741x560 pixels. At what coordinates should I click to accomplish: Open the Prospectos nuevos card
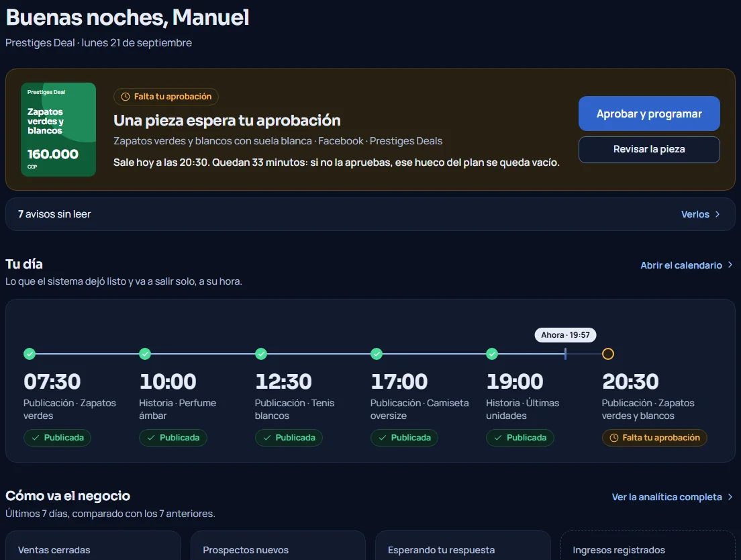pyautogui.click(x=278, y=545)
